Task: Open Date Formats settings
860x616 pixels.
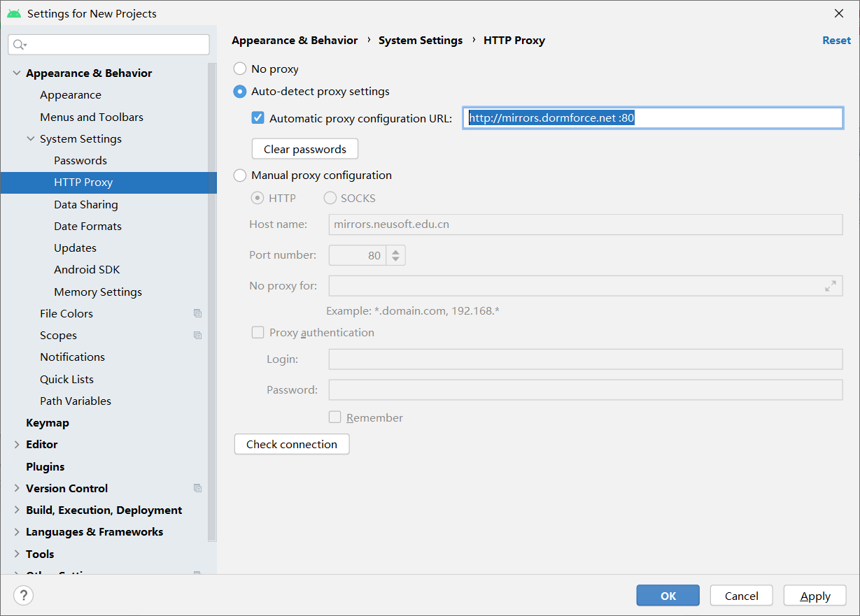Action: click(x=87, y=227)
